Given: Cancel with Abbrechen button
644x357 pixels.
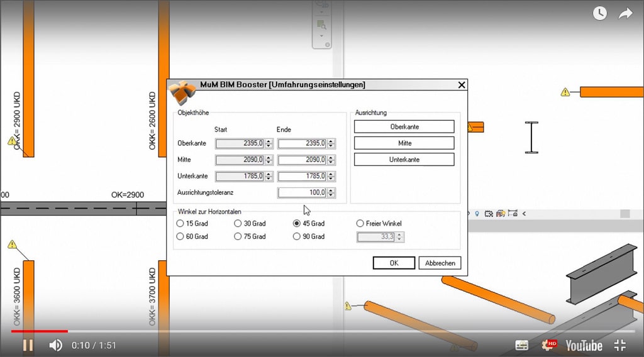Looking at the screenshot, I should [440, 263].
